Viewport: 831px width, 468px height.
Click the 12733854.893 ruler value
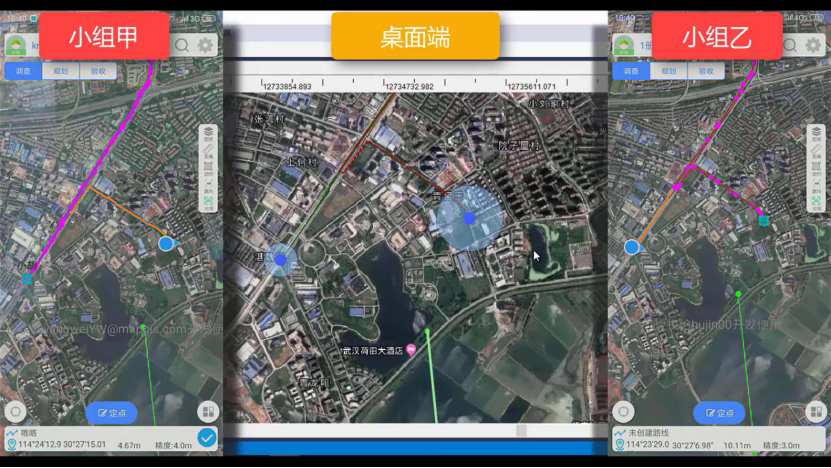pyautogui.click(x=287, y=87)
